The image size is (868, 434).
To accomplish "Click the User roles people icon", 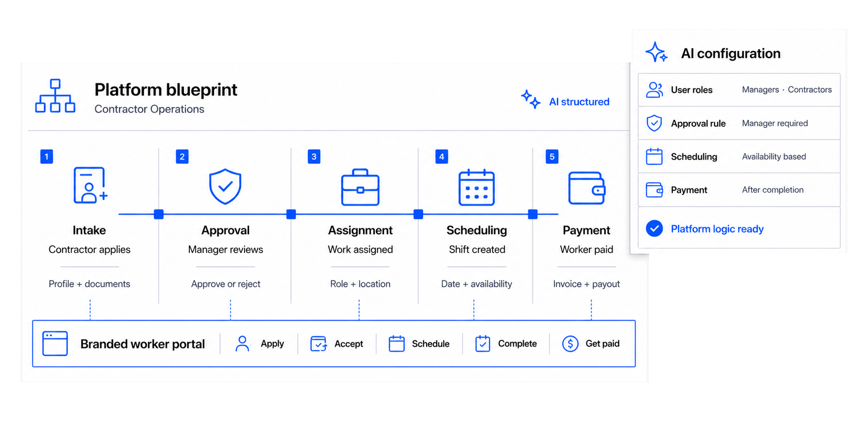I will 654,90.
